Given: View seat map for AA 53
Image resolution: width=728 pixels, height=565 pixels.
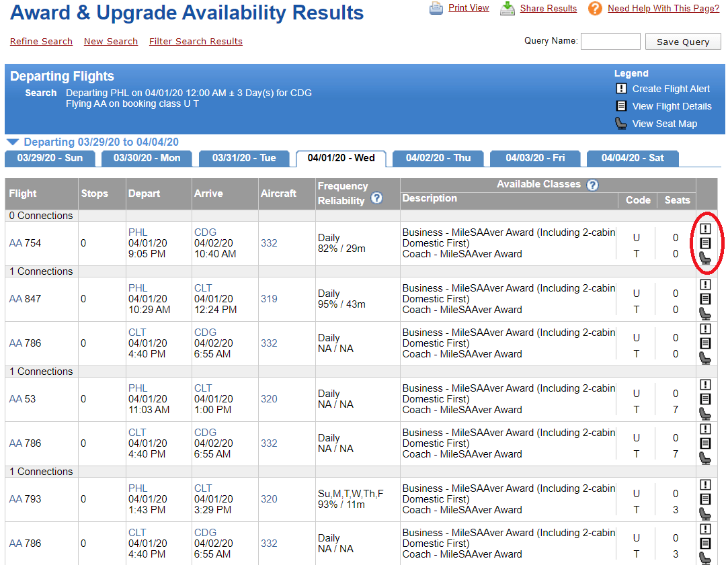Looking at the screenshot, I should click(x=705, y=414).
